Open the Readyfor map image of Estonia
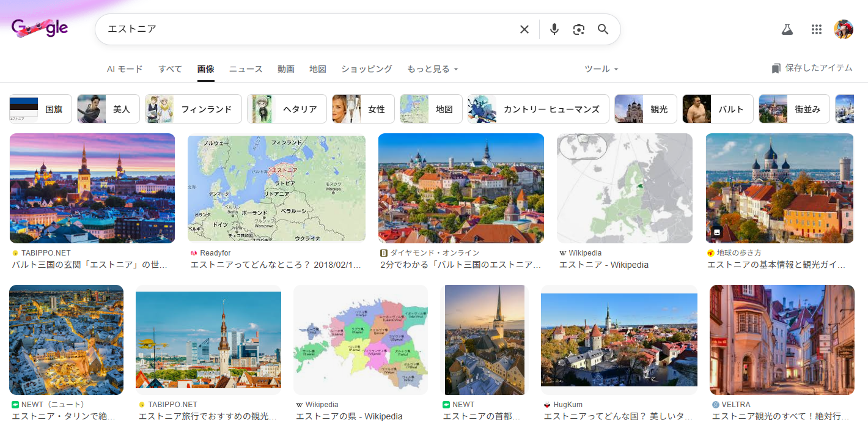 pos(276,188)
